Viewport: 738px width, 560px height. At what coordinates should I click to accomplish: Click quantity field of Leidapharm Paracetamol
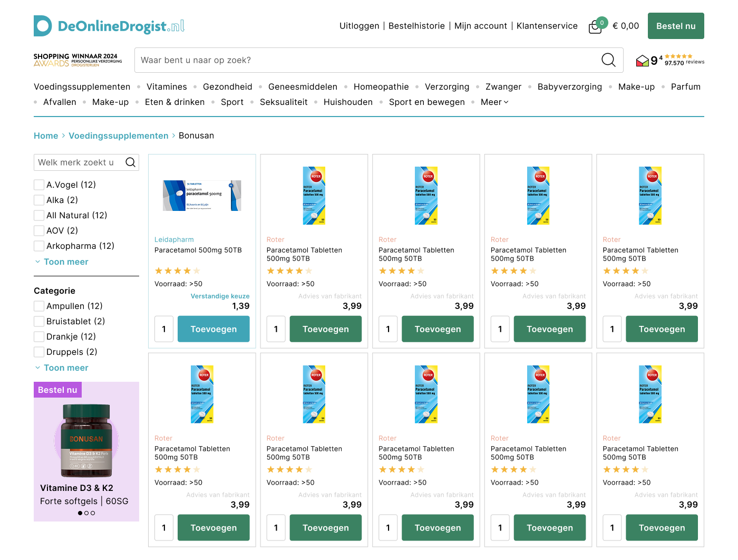point(164,329)
